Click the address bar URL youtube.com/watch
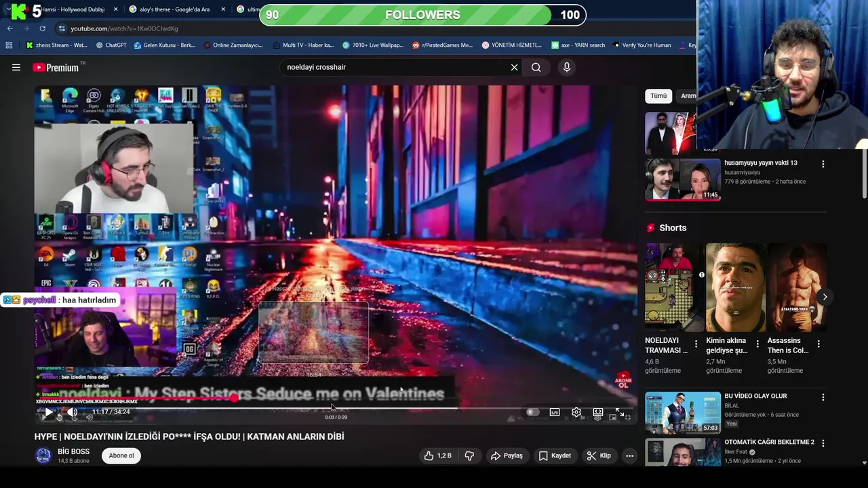 point(125,28)
